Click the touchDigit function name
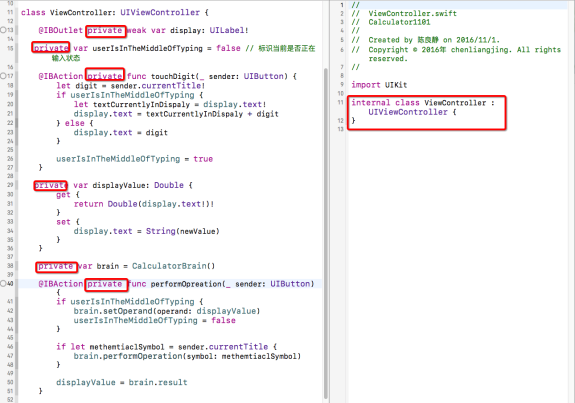Viewport: 575px width, 403px height. click(x=173, y=76)
